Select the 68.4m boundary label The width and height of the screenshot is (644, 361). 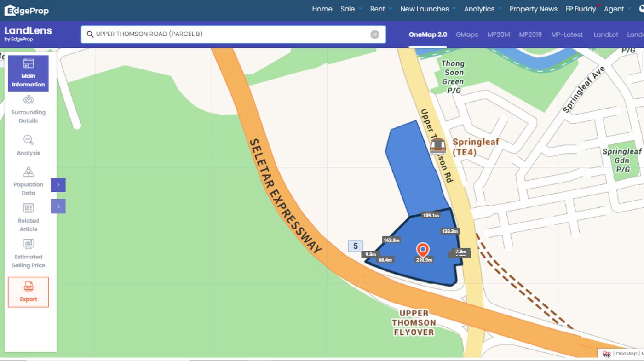(385, 260)
